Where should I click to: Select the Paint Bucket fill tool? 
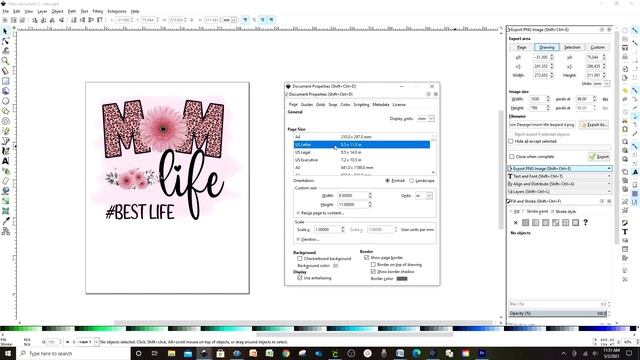(x=5, y=191)
